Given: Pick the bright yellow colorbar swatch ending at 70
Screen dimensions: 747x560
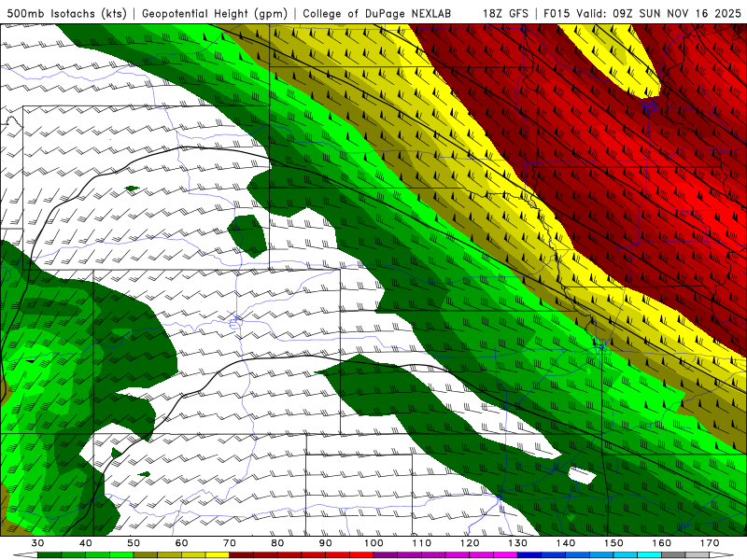Looking at the screenshot, I should 218,554.
